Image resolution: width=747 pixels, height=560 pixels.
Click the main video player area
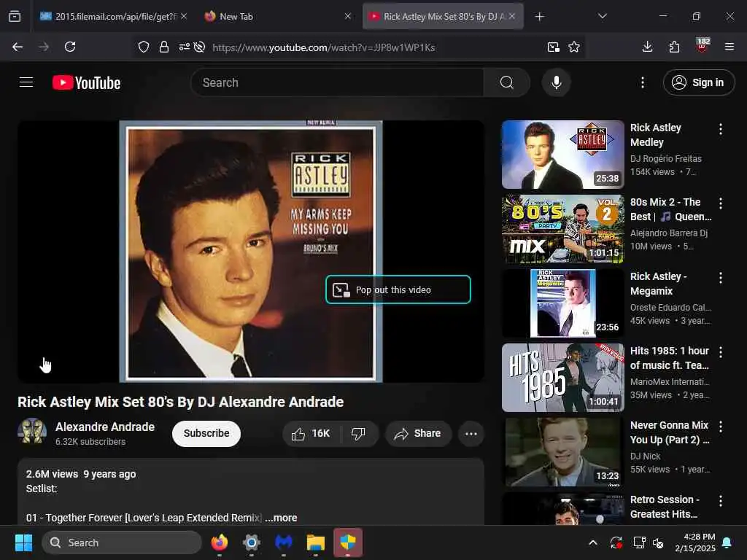click(251, 251)
